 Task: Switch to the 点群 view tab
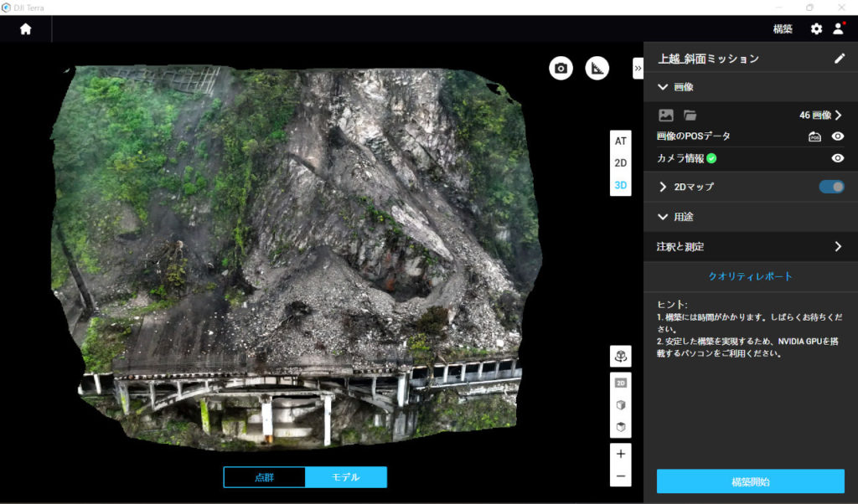[264, 476]
